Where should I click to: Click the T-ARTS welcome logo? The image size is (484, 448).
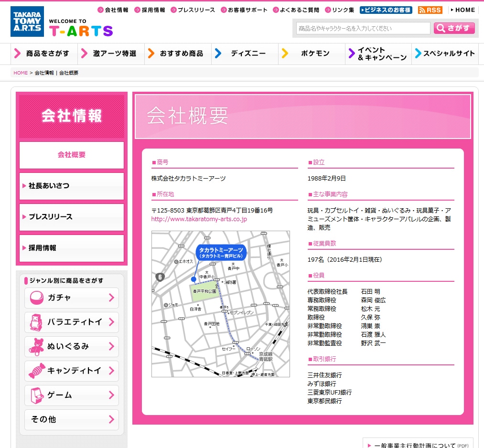pos(81,29)
